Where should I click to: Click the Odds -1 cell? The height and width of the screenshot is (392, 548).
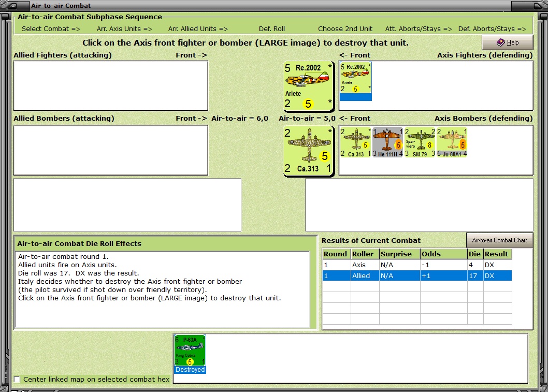(x=444, y=265)
